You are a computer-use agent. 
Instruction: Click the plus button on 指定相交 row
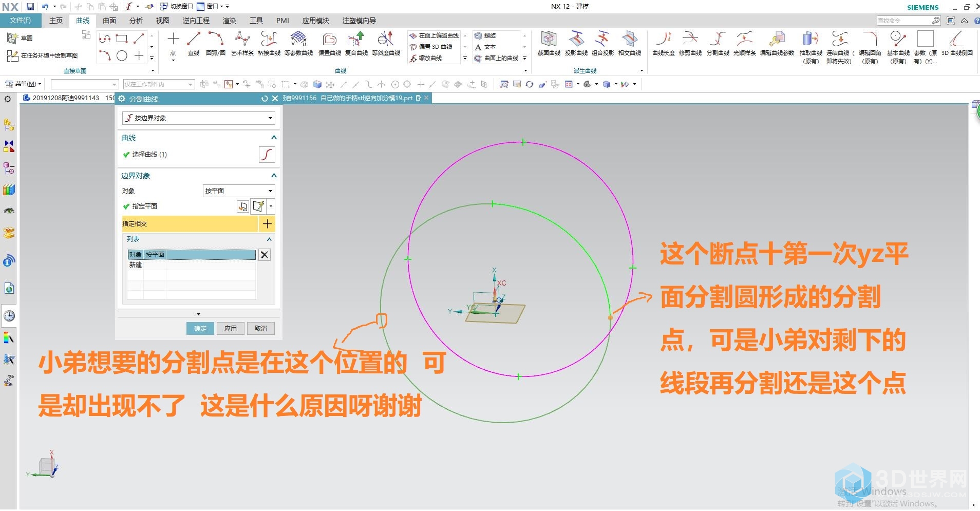(x=267, y=223)
